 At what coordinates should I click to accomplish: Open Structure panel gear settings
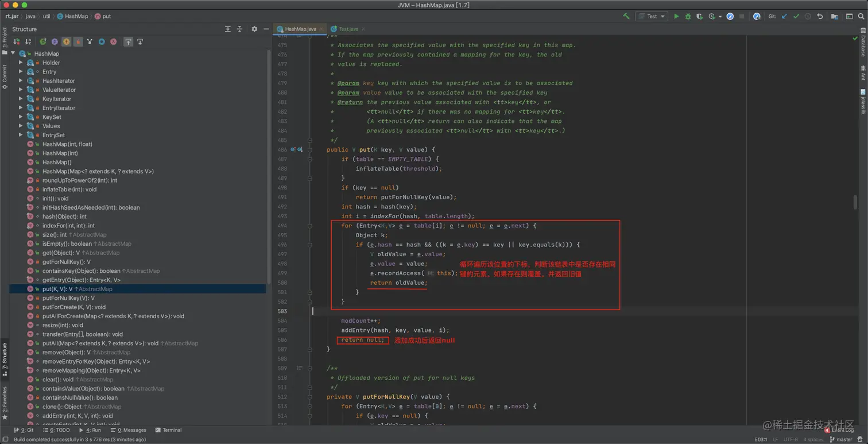click(254, 29)
